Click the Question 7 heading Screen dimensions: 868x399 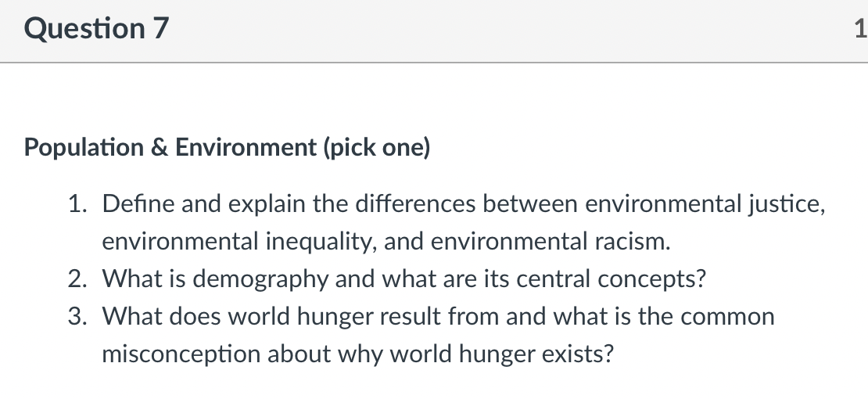(x=96, y=28)
